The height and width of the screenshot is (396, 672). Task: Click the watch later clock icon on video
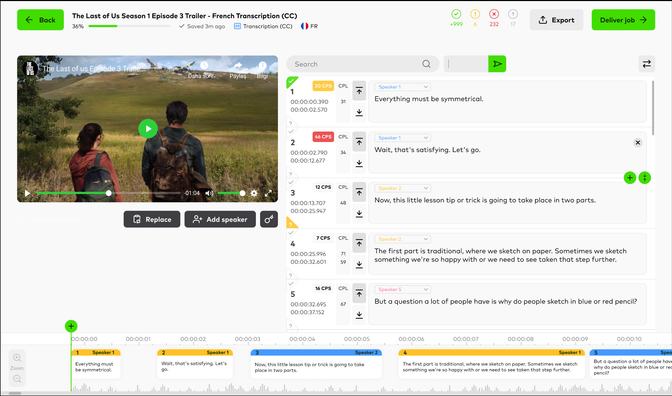coord(204,66)
